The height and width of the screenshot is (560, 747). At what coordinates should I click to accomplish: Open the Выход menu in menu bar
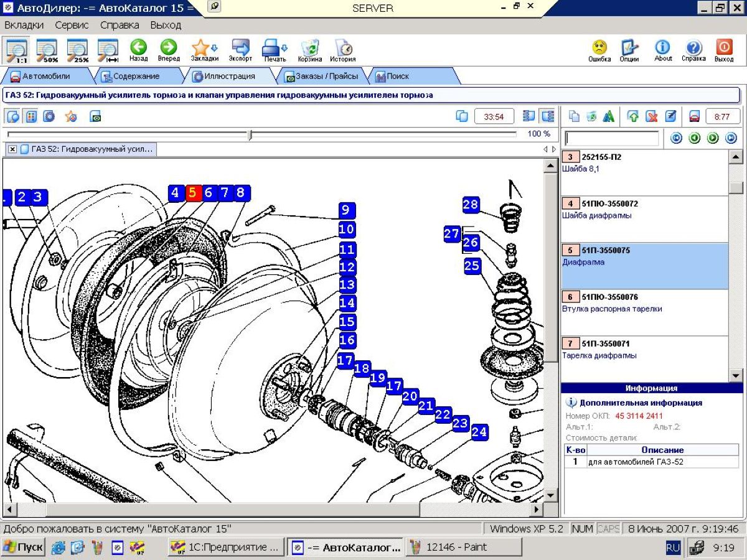pos(166,26)
